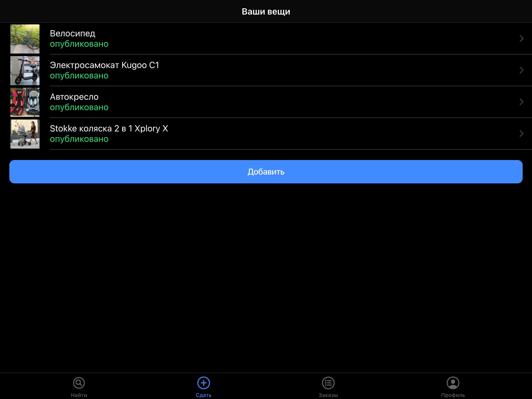Select the Автокресло item title
The height and width of the screenshot is (399, 532).
click(x=74, y=97)
